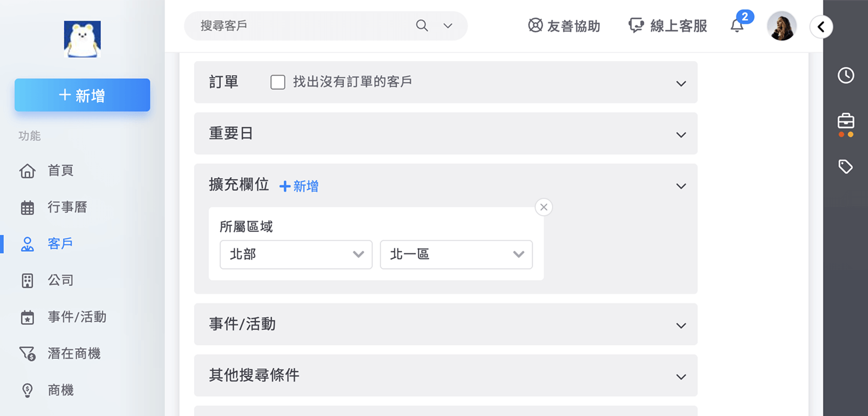Select 客戶 in the sidebar
This screenshot has width=868, height=416.
[x=61, y=243]
